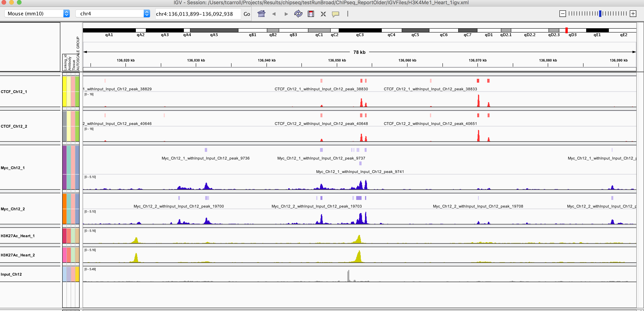Click the pink Linking_id swatch for H3K27Ac_Heart_2
The width and height of the screenshot is (644, 311).
point(65,255)
